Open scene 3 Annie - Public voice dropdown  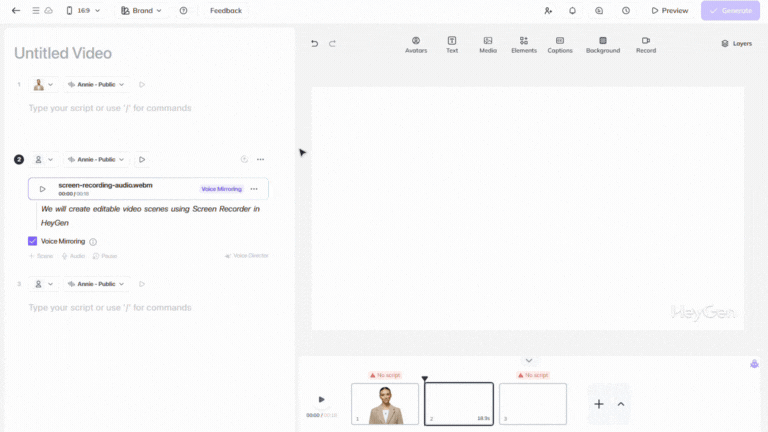(96, 284)
